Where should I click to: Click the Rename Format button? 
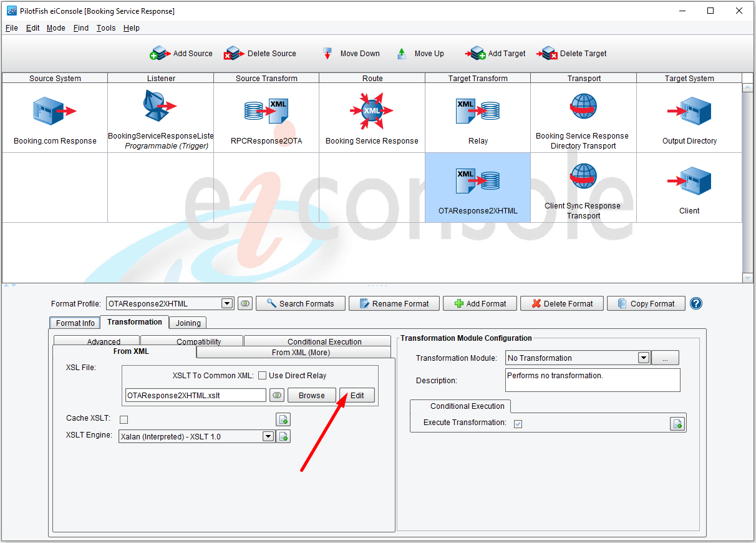pyautogui.click(x=394, y=303)
